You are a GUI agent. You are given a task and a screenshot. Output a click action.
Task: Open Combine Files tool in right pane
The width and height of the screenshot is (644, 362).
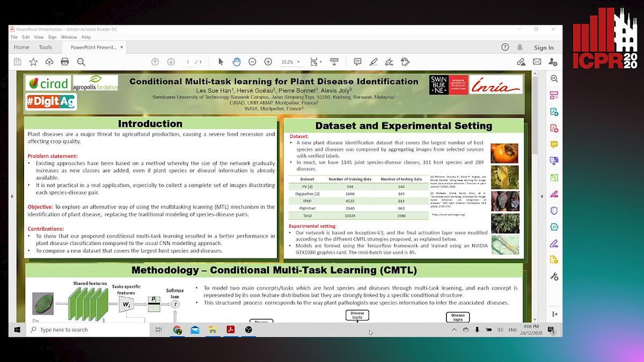tap(554, 161)
